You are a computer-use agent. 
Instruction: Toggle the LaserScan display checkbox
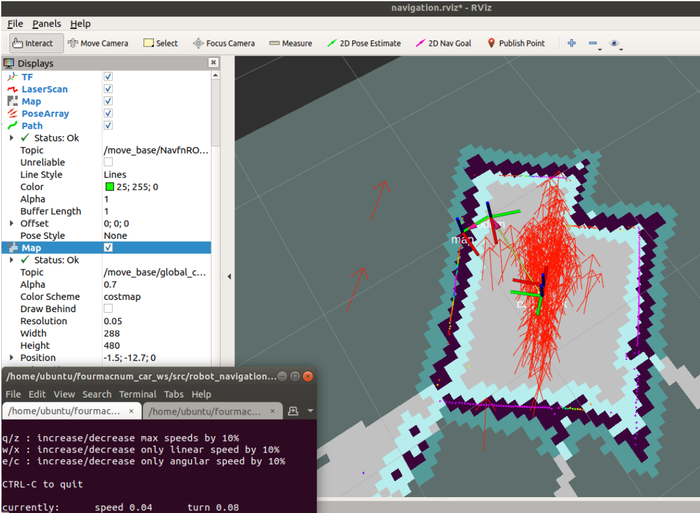pyautogui.click(x=108, y=89)
